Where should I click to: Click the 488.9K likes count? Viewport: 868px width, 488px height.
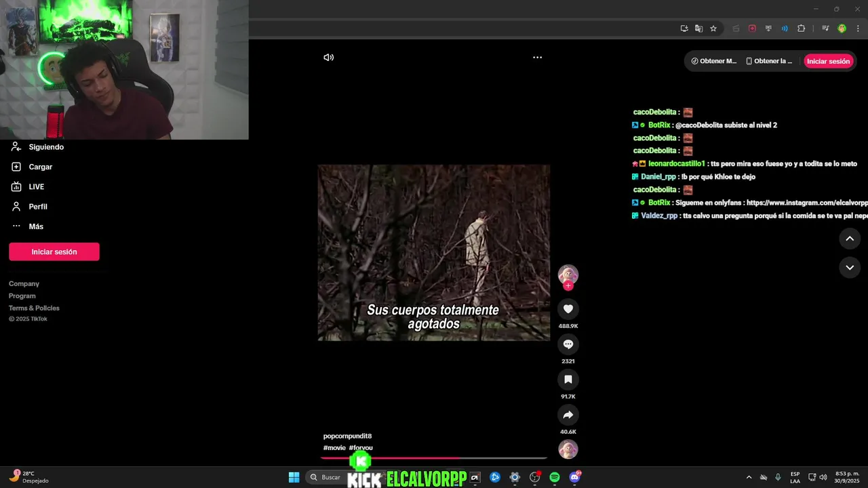tap(568, 326)
